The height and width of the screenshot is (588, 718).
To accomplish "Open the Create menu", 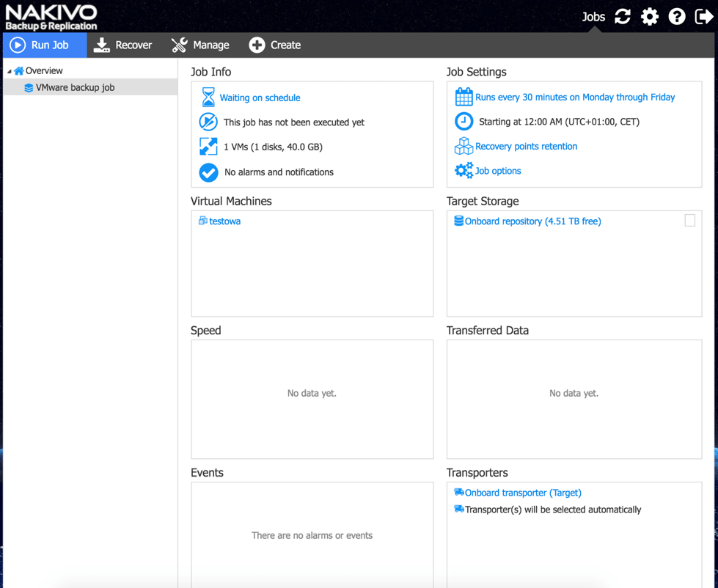I will tap(275, 45).
